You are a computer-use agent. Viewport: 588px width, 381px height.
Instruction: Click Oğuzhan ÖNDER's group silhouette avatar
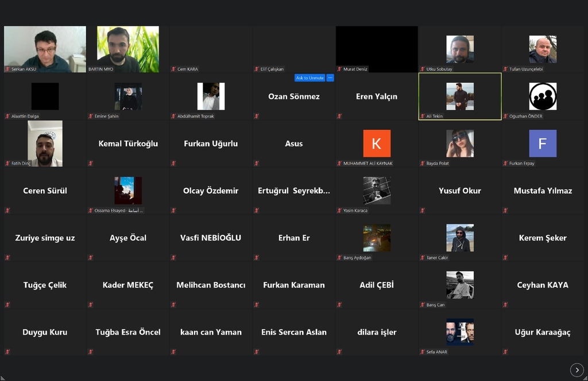(543, 97)
